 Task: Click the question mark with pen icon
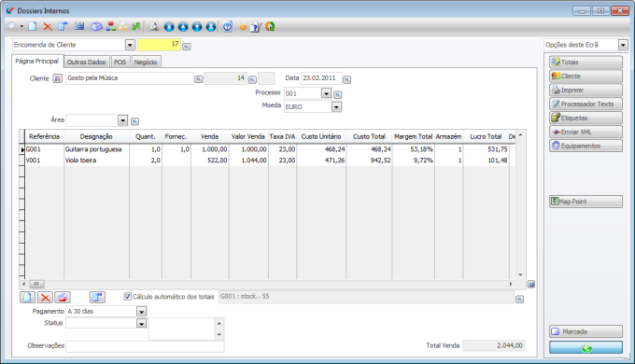(x=256, y=27)
